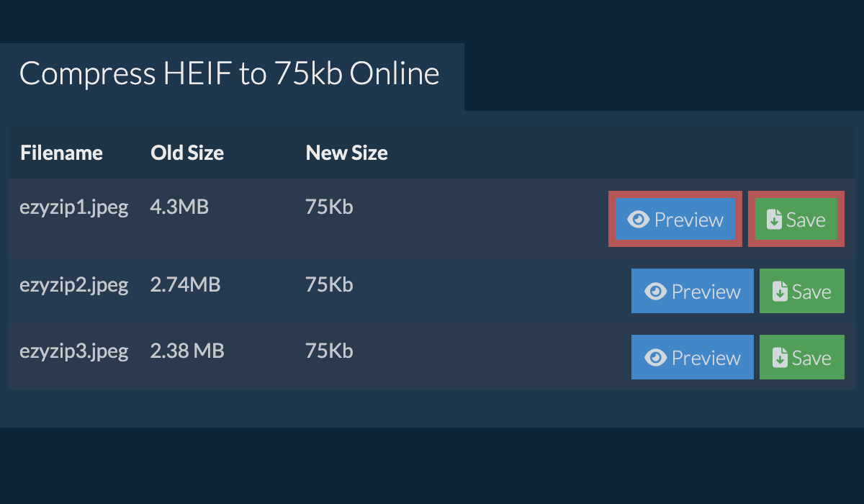
Task: Click the download icon for ezyzip2.jpeg
Action: pyautogui.click(x=780, y=292)
